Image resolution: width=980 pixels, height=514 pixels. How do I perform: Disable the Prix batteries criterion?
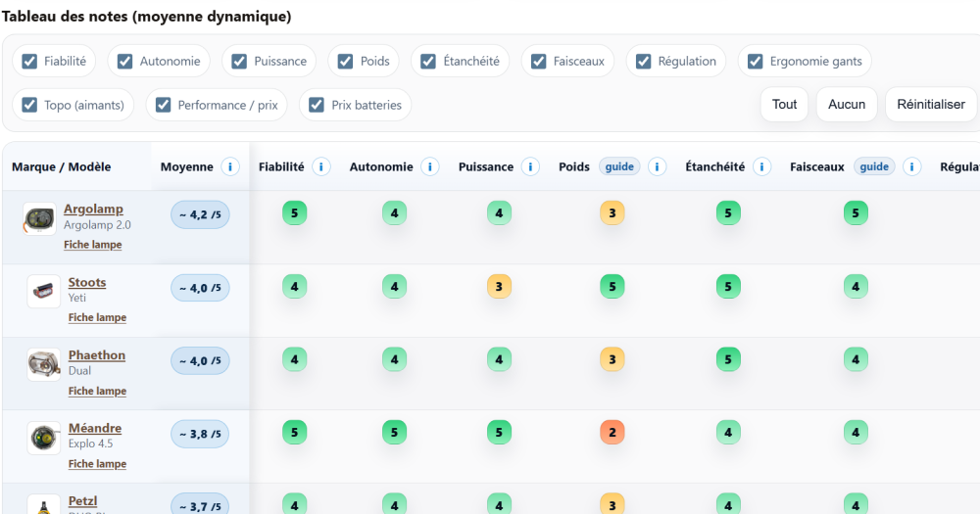coord(316,105)
